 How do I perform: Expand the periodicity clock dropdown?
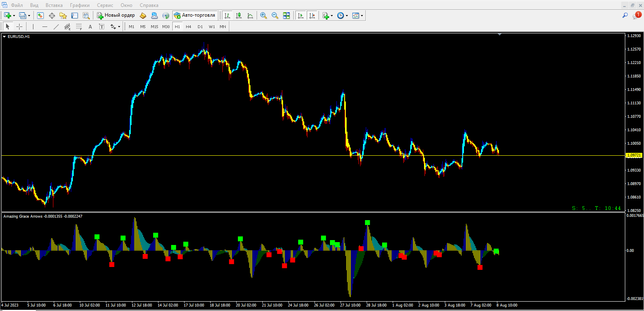pos(347,16)
